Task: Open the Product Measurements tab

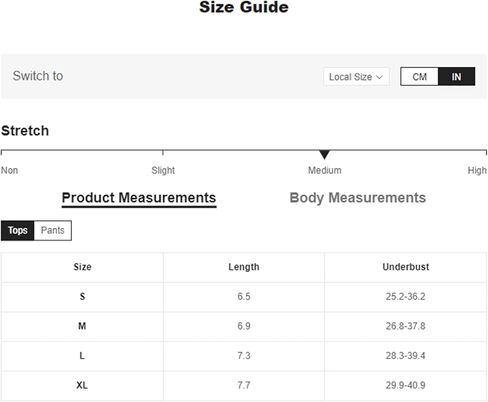Action: 139,198
